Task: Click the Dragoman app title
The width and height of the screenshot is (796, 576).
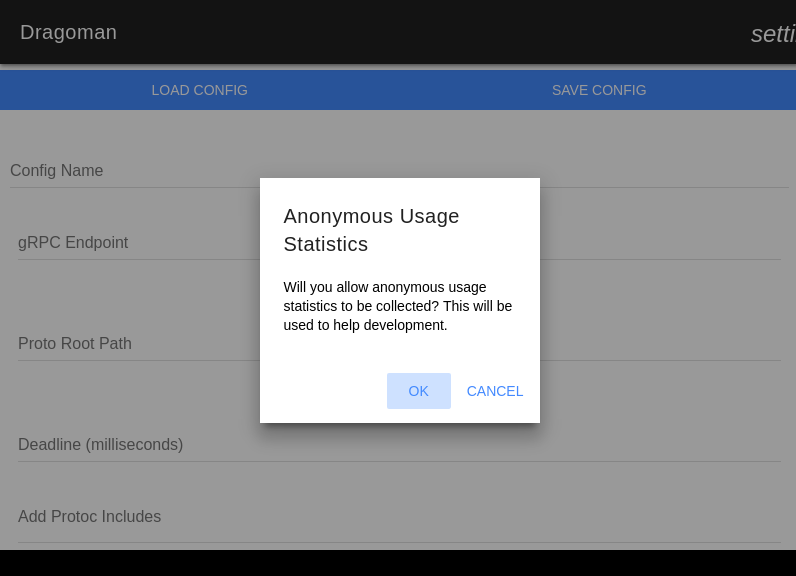Action: (x=69, y=32)
